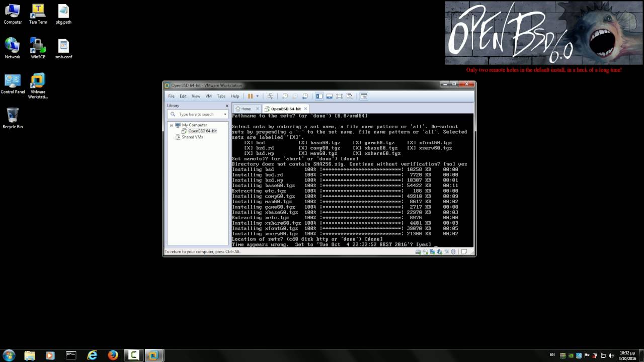The height and width of the screenshot is (362, 644).
Task: Launch WinSCP from the desktop
Action: (38, 49)
